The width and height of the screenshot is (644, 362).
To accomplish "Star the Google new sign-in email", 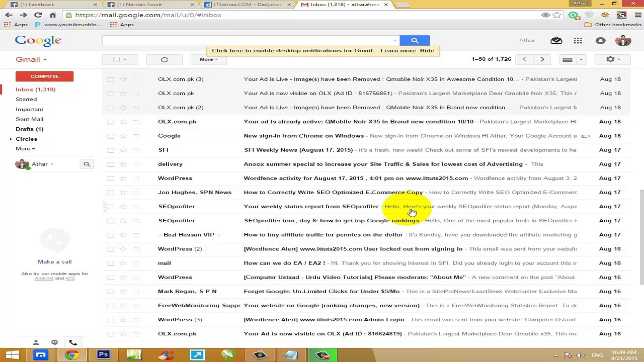I will pos(123,136).
